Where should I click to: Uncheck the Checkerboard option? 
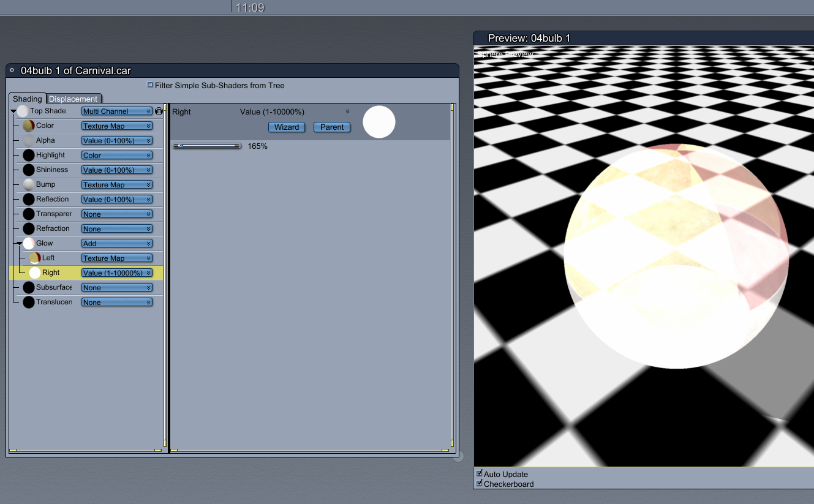click(480, 483)
